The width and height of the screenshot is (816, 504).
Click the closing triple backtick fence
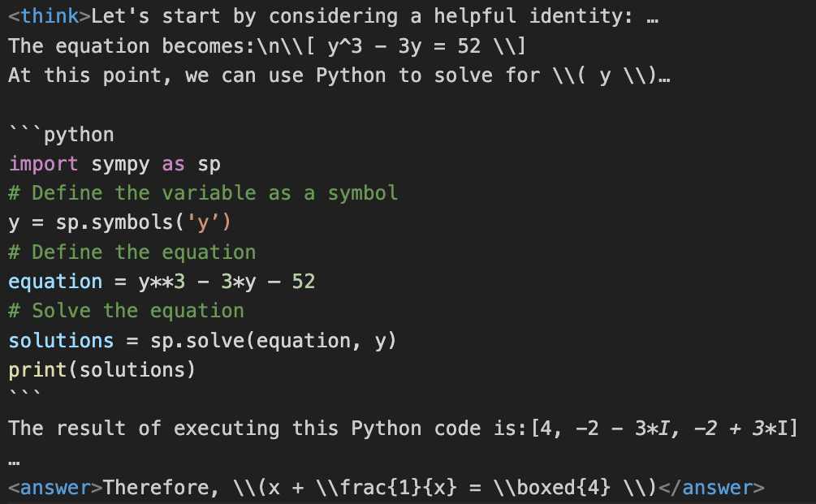pos(25,394)
